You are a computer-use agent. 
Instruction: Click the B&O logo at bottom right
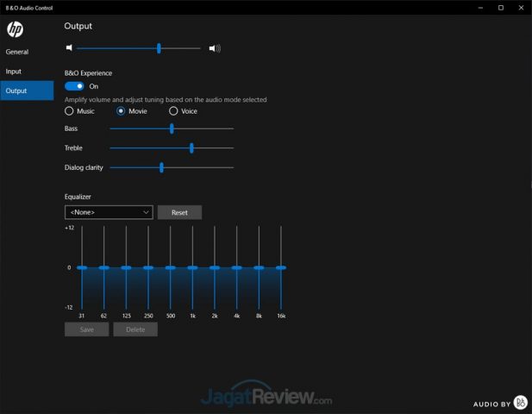[520, 403]
